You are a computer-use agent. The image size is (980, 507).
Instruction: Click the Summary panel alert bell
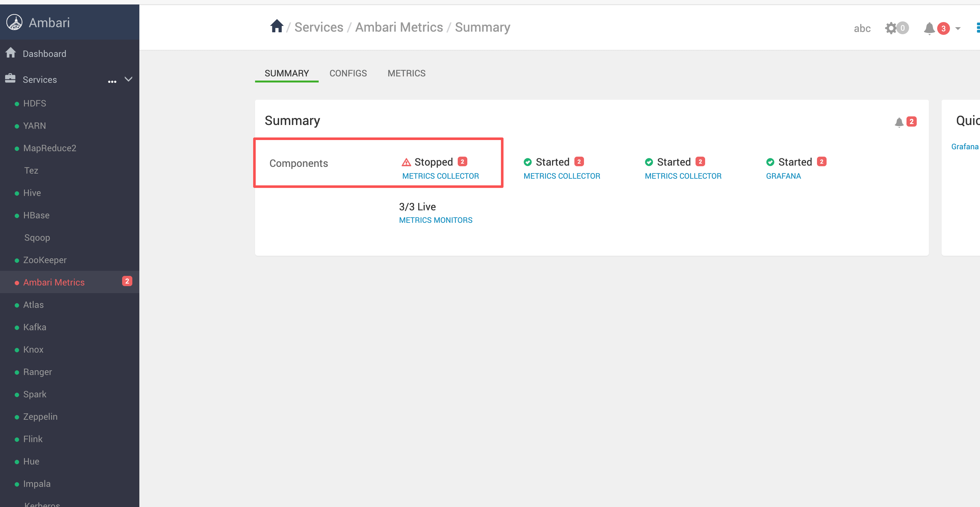coord(899,122)
